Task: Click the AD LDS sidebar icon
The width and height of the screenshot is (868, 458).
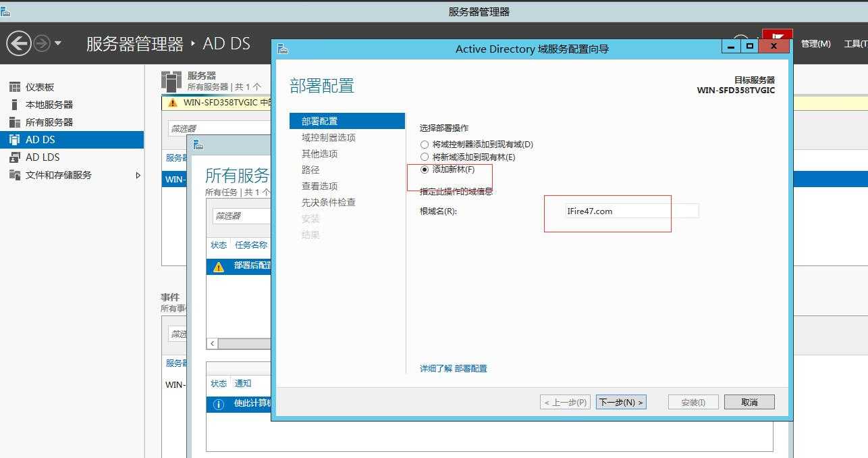Action: click(x=14, y=157)
